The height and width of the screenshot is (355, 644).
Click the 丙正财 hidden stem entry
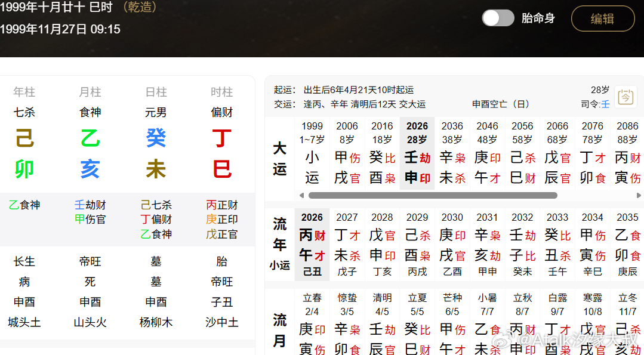(x=222, y=205)
